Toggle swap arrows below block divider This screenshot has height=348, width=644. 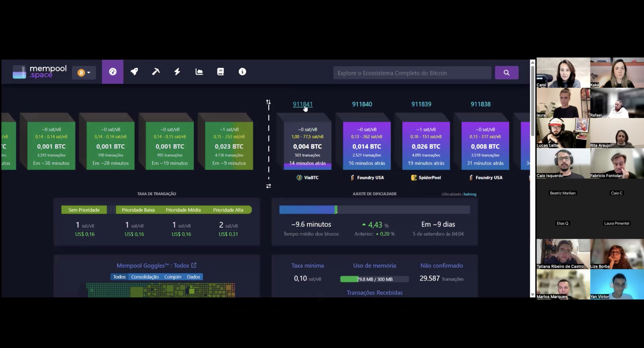269,186
